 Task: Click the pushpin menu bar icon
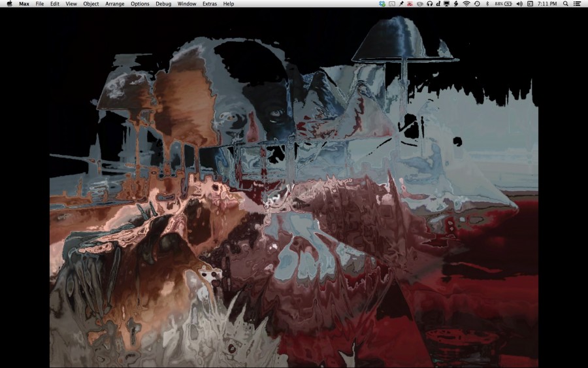(x=401, y=4)
